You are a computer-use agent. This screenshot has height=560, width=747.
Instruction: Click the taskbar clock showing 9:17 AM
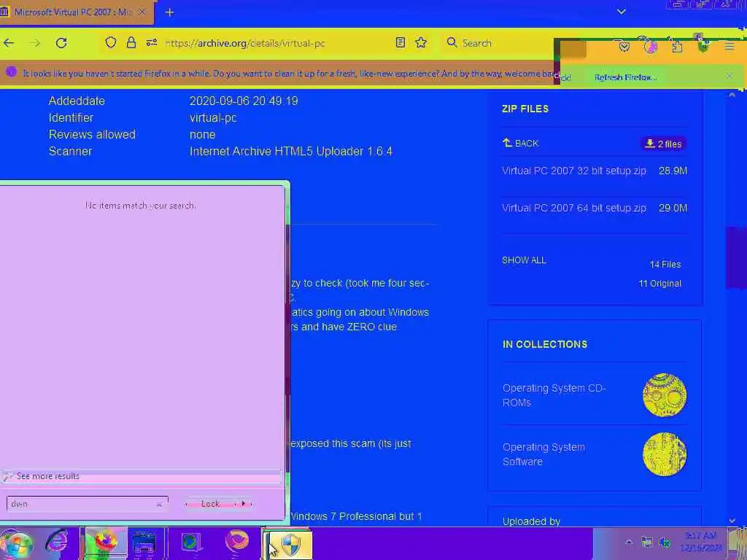tap(701, 542)
